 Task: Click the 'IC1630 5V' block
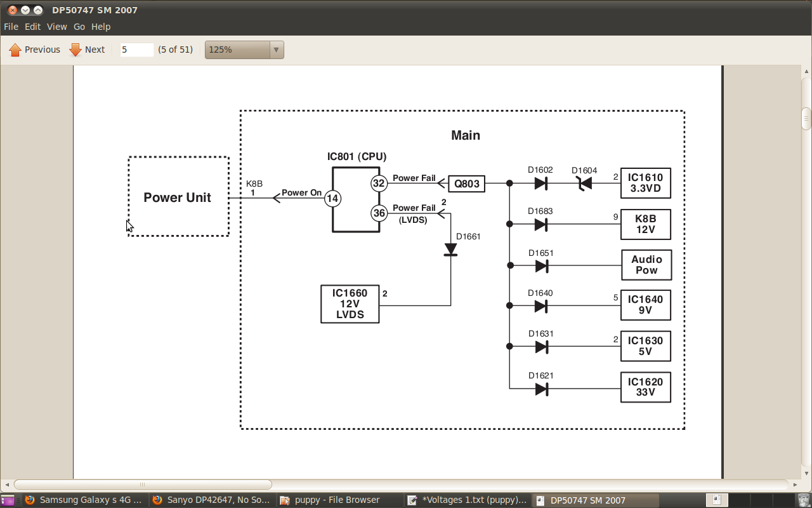pyautogui.click(x=646, y=346)
